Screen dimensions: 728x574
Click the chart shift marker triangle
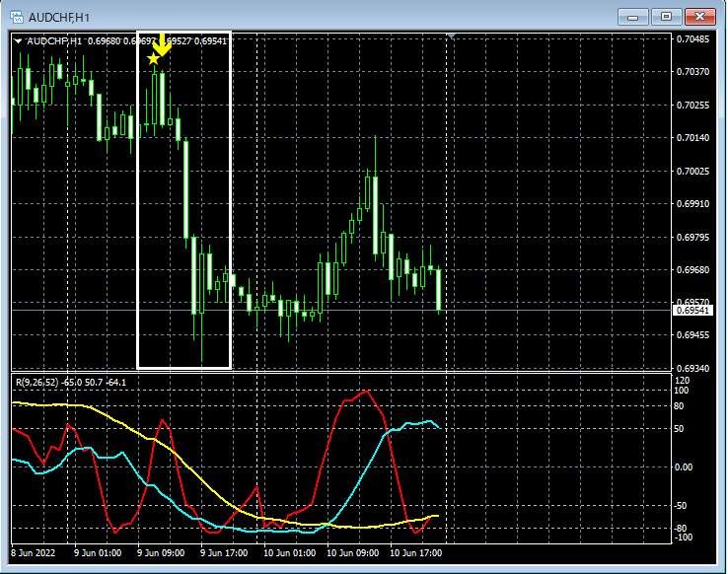451,36
